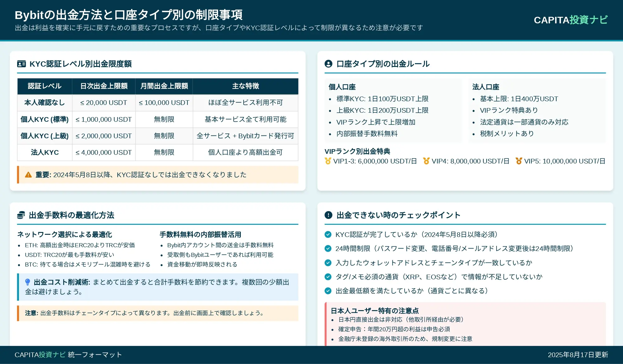Click the 法人口座 heading

click(486, 87)
